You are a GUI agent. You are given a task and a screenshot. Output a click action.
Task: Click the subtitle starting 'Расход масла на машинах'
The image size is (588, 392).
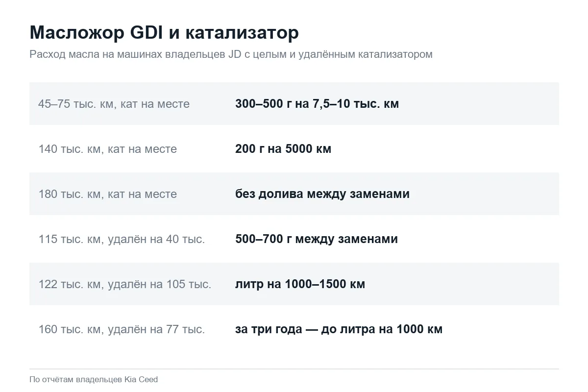tap(231, 54)
